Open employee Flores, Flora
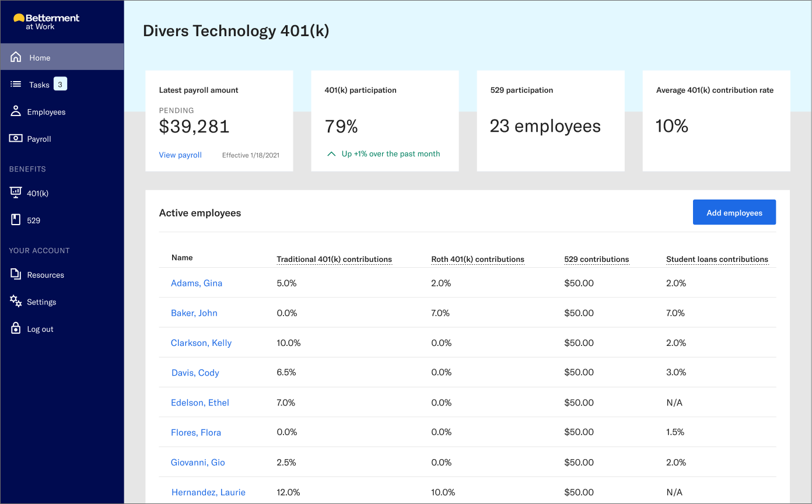Viewport: 812px width, 504px height. [x=196, y=432]
